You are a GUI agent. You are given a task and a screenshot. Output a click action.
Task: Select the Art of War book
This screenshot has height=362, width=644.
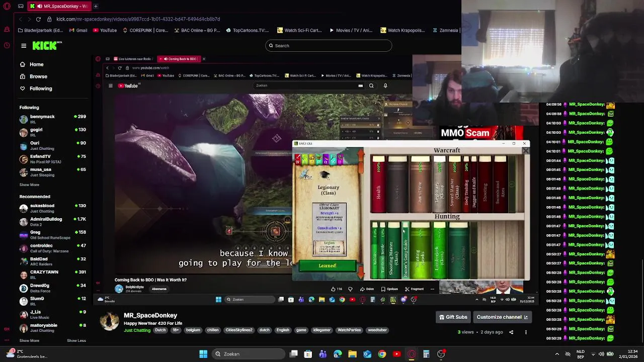click(420, 184)
